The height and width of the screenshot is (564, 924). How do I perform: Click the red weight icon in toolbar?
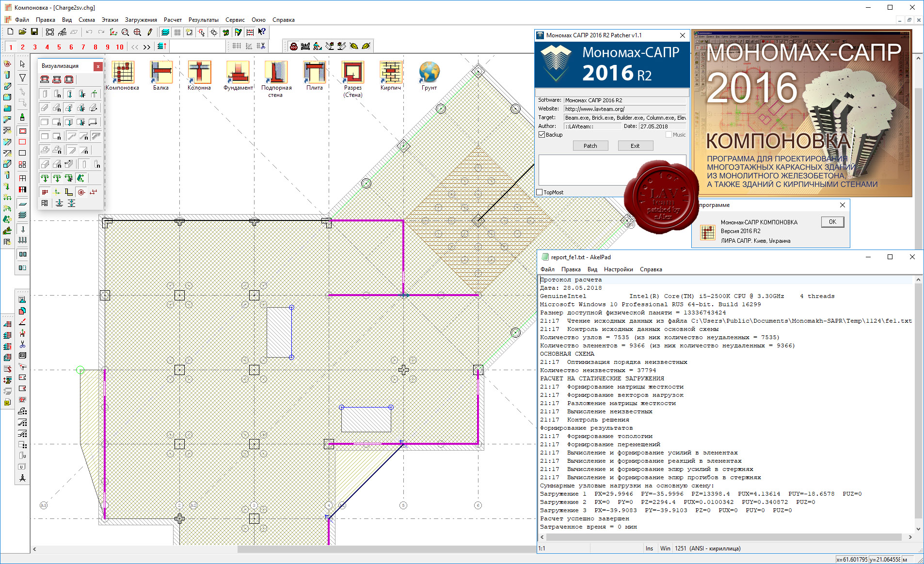tap(294, 46)
